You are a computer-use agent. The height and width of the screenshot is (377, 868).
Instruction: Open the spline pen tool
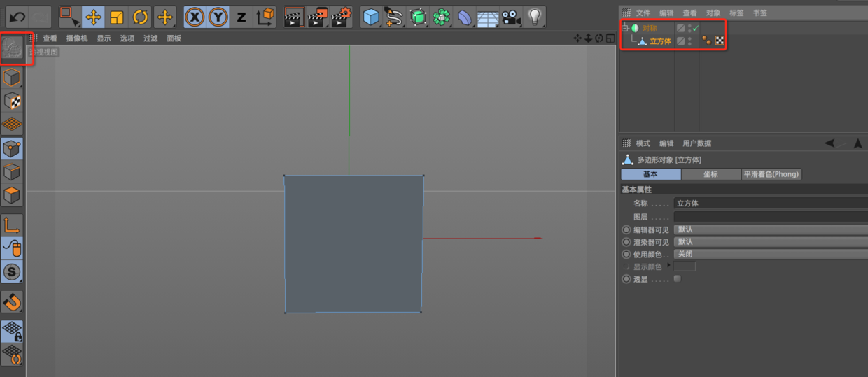click(394, 17)
